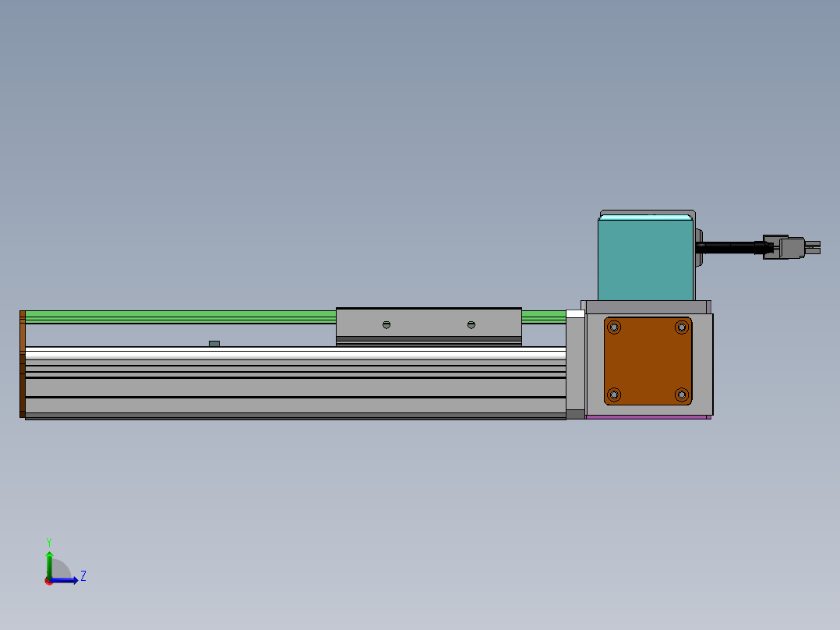Select the short green strip right of carriage
Image resolution: width=840 pixels, height=630 pixels.
click(x=544, y=317)
